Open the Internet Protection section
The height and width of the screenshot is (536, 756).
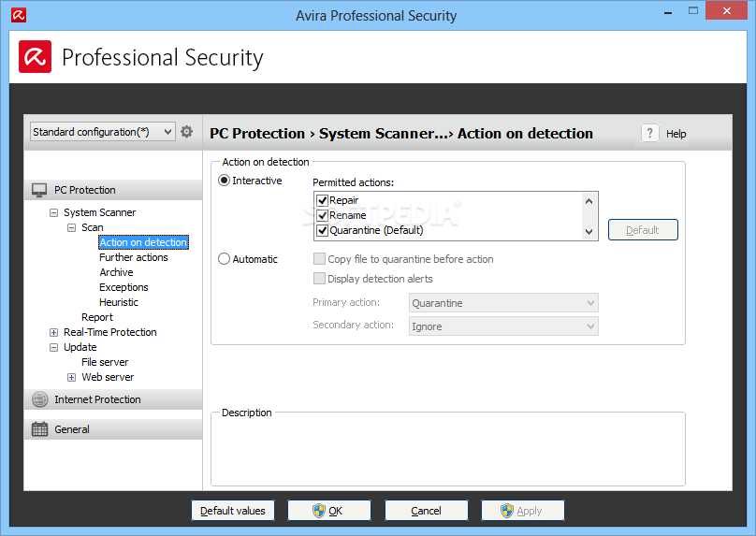click(x=113, y=399)
